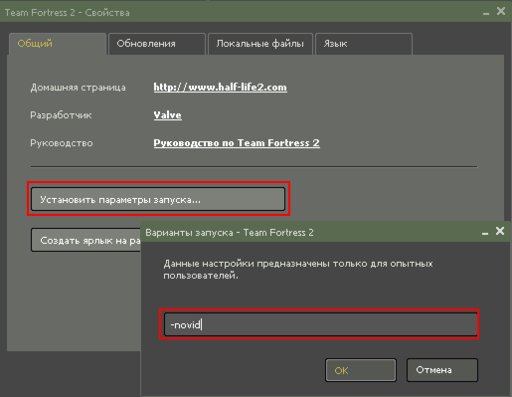Minimize the Team Fortress 2 Свойства window
This screenshot has width=512, height=397.
click(486, 13)
